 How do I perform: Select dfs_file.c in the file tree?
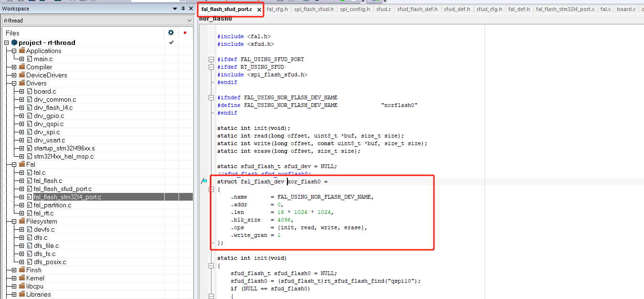(46, 246)
